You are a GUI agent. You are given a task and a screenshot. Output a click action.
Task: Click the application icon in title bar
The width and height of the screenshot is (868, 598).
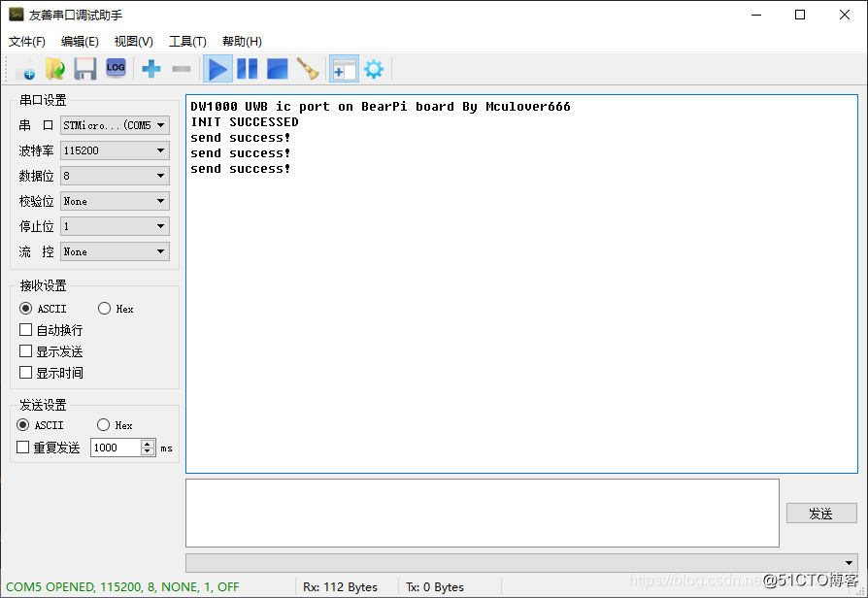pos(17,15)
